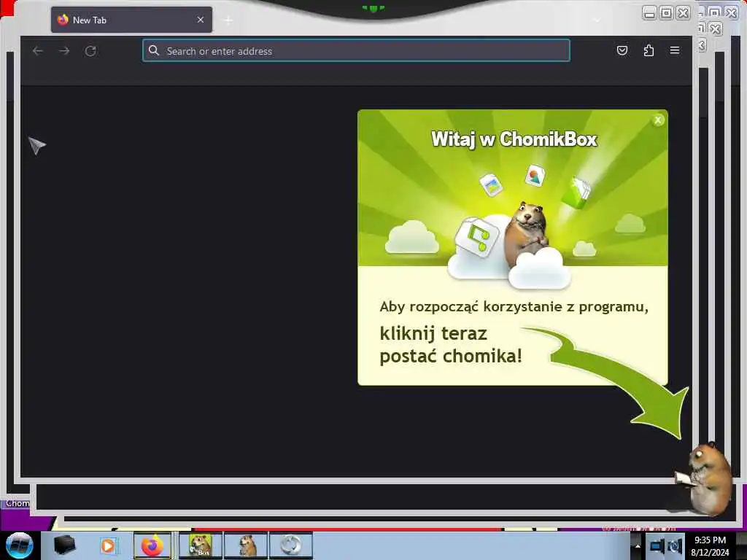Focus the Search or enter address field
This screenshot has width=747, height=560.
[x=356, y=50]
